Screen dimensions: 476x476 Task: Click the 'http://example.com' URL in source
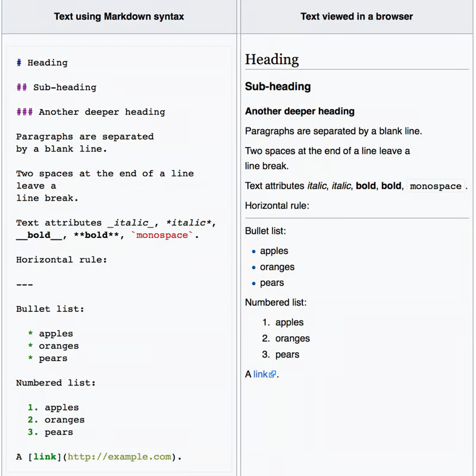[120, 457]
